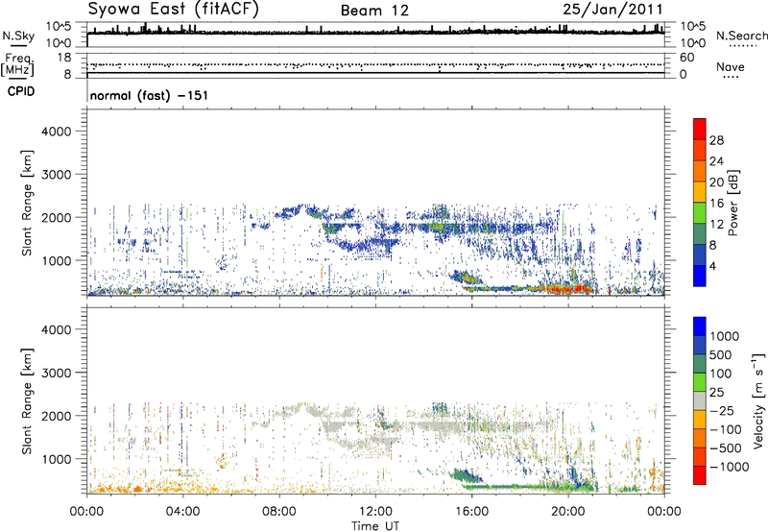Click the 'N.Search' legend label
The height and width of the screenshot is (532, 768).
point(741,36)
